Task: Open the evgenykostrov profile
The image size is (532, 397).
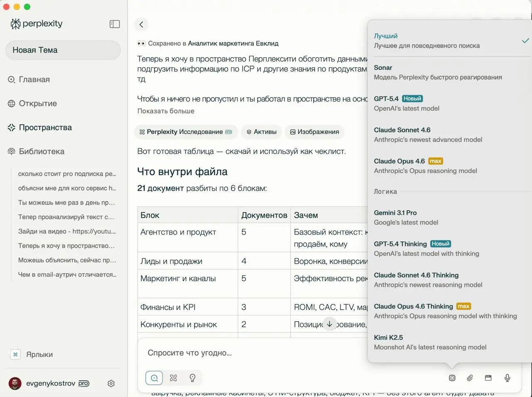Action: point(49,383)
